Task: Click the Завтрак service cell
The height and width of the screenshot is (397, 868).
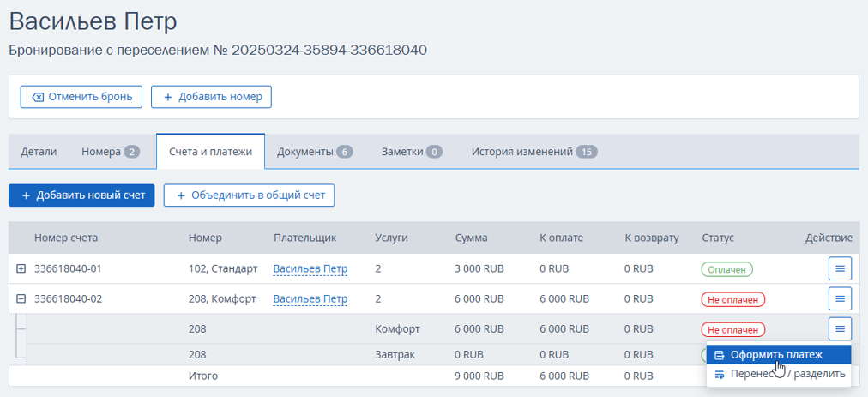Action: [x=394, y=354]
